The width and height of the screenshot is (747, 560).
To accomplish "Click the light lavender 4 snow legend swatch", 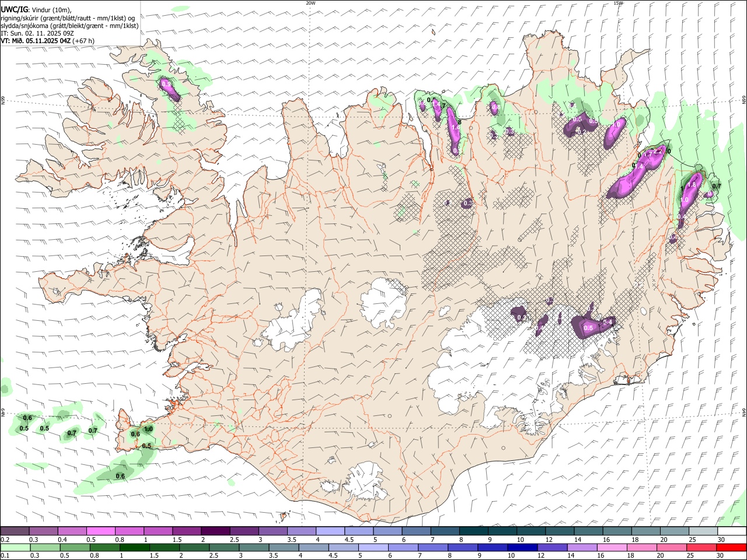I will click(330, 531).
